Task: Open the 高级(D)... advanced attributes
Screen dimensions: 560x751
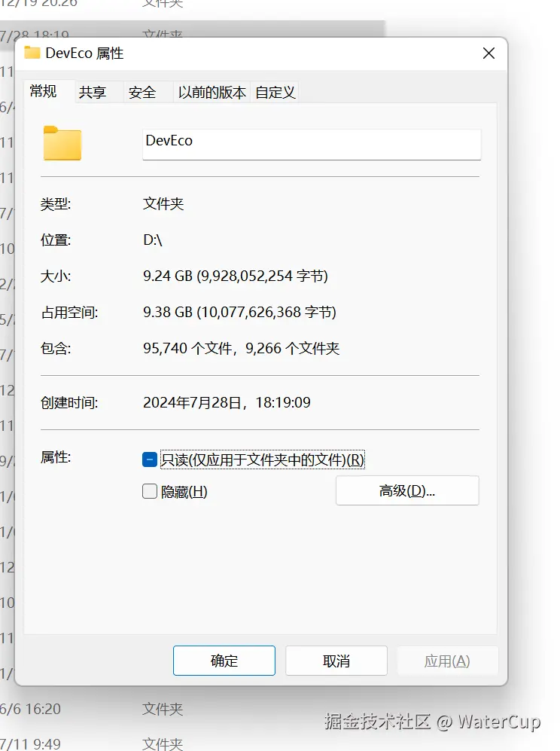Action: tap(407, 490)
